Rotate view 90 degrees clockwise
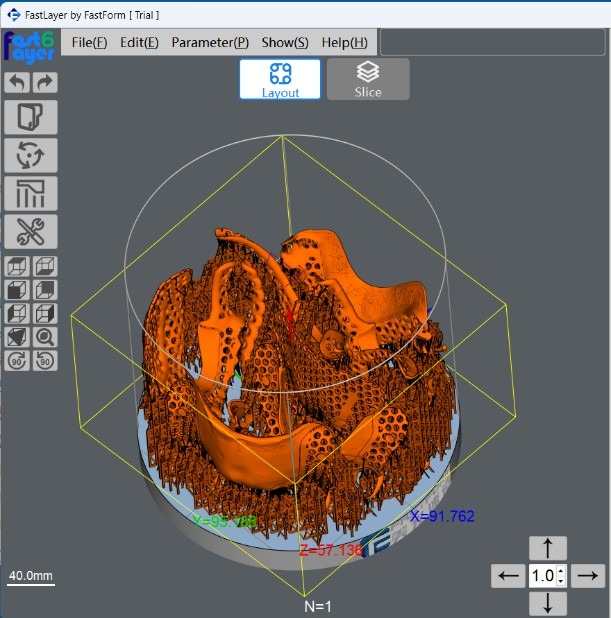Screen dimensions: 611x618 tap(18, 360)
